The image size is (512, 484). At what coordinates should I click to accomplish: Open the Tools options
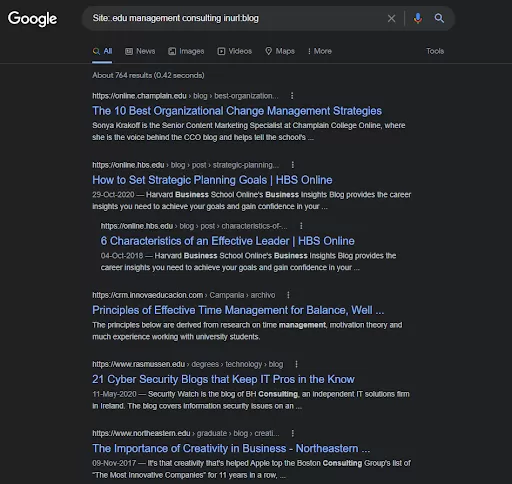[x=435, y=51]
